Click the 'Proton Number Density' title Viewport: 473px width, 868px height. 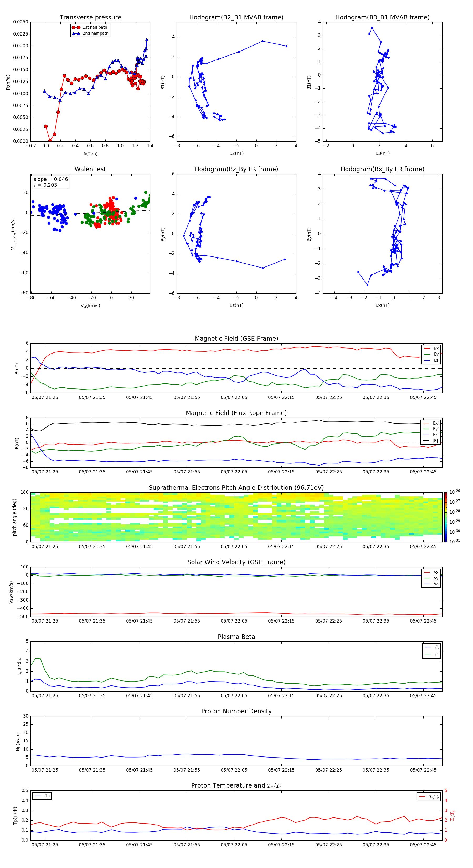236,711
